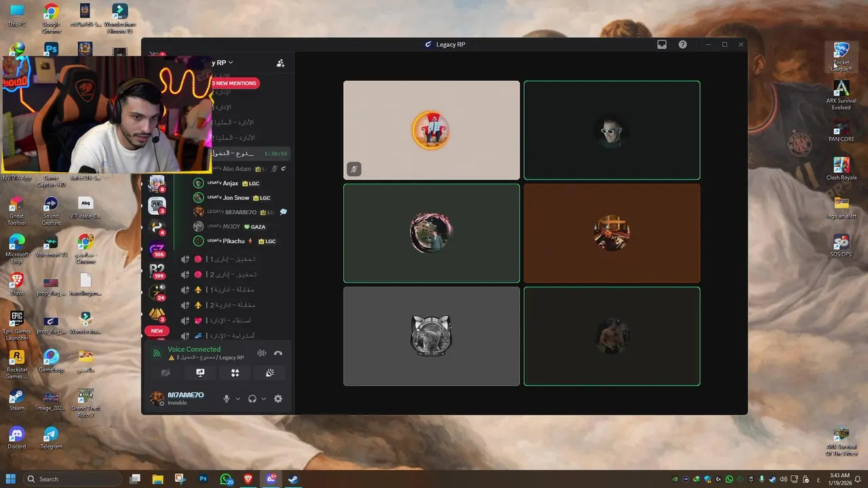Open Voicemod V3 desktop shortcut
Image resolution: width=868 pixels, height=488 pixels.
pyautogui.click(x=51, y=246)
